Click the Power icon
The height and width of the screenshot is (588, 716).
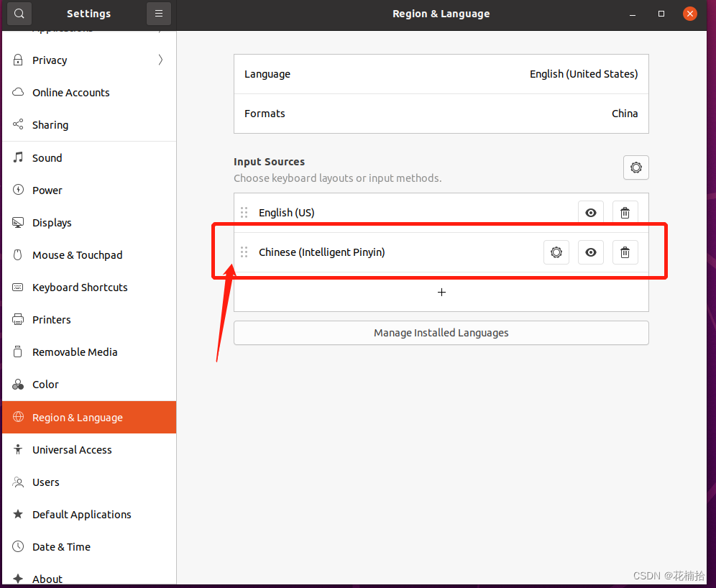18,190
